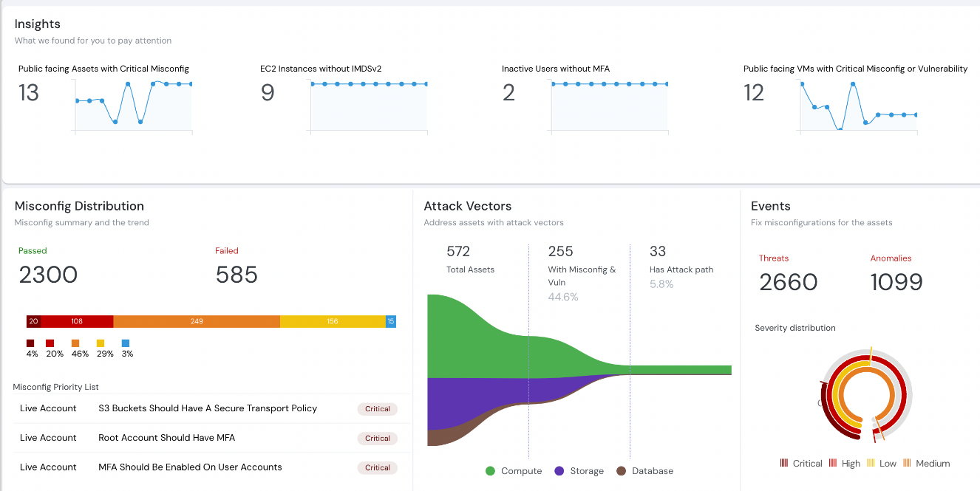980x491 pixels.
Task: Select the orange 249 bar segment
Action: click(197, 321)
